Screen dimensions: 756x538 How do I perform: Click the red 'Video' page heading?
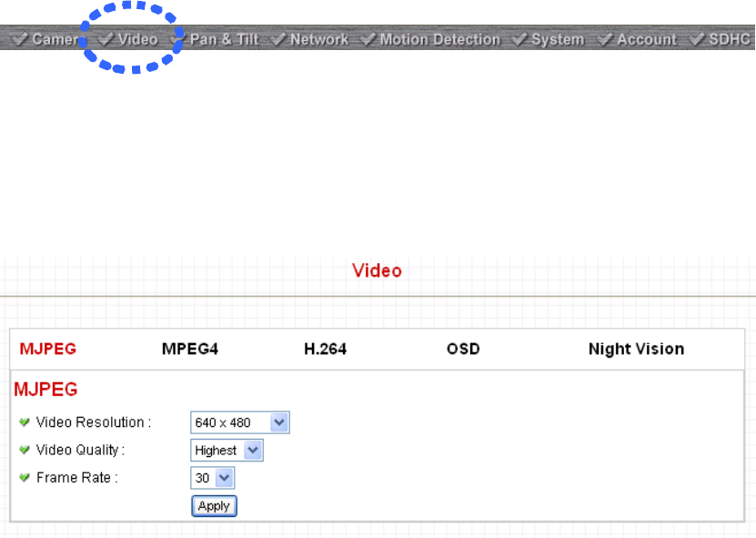click(377, 270)
